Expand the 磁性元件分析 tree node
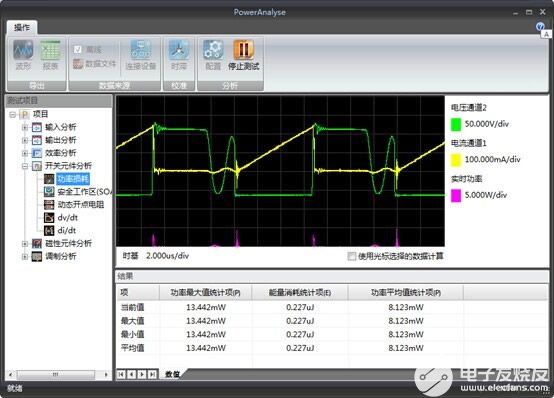Image resolution: width=554 pixels, height=398 pixels. pyautogui.click(x=25, y=244)
